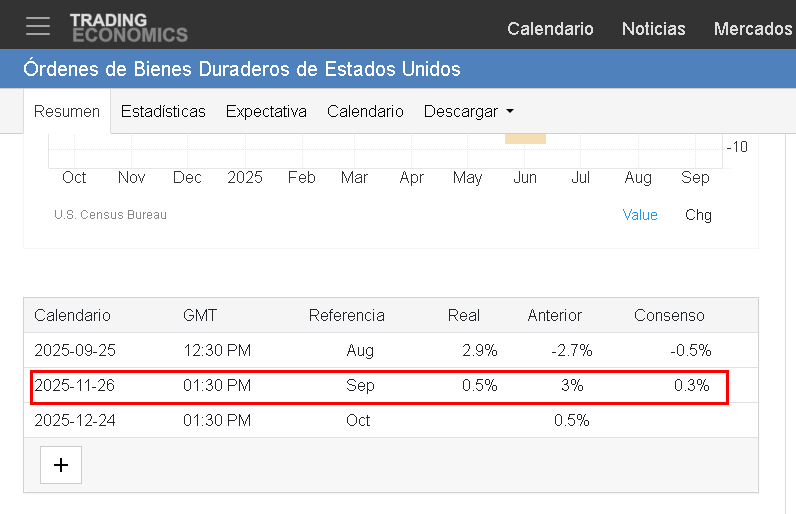The height and width of the screenshot is (514, 796).
Task: Click the Real column header
Action: click(x=464, y=315)
